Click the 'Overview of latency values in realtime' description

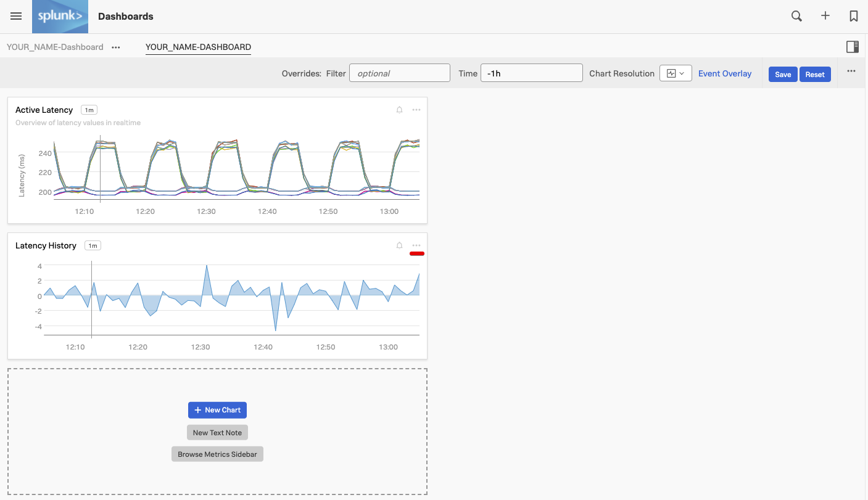point(78,123)
